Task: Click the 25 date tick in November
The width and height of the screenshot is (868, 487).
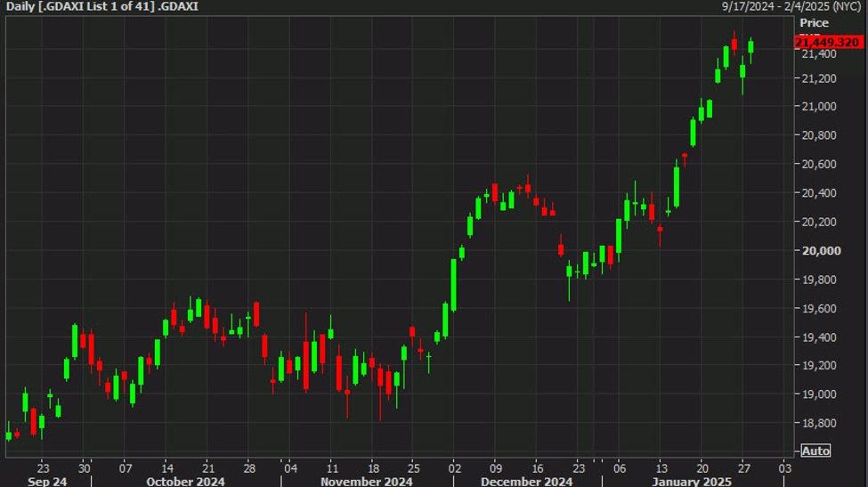Action: [x=413, y=468]
